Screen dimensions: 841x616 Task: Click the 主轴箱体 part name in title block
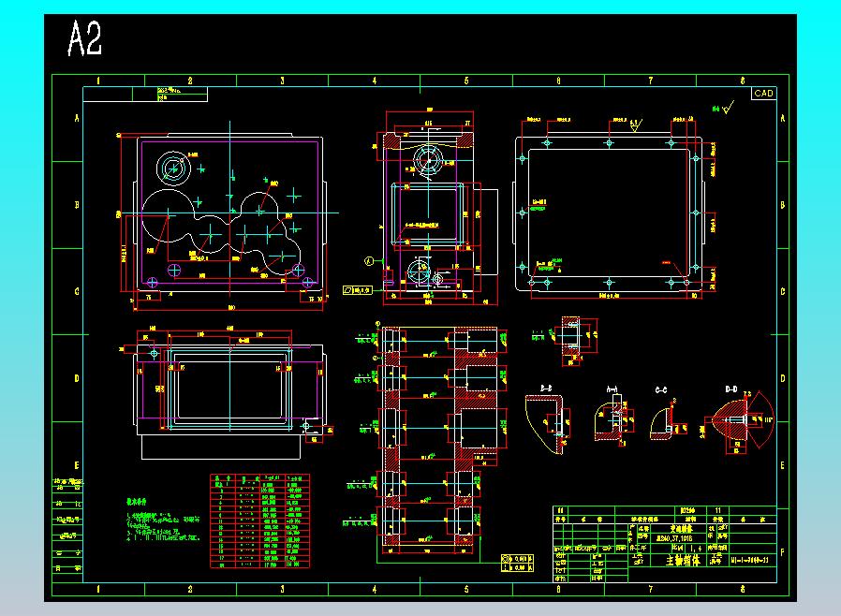click(x=683, y=561)
